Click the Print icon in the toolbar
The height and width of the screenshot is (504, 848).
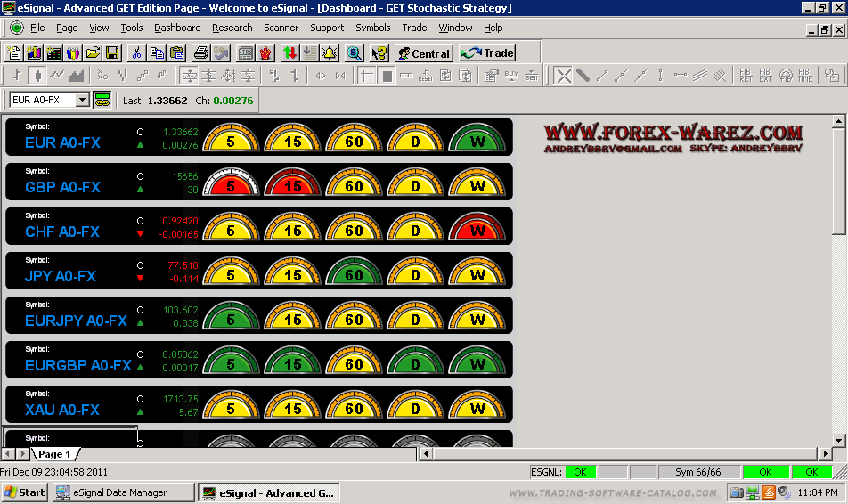coord(201,53)
